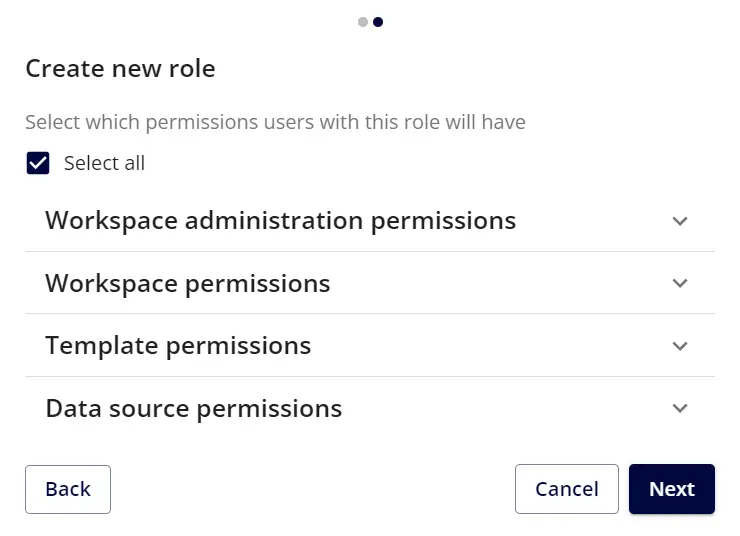Uncheck the Select all checkbox

(x=38, y=163)
